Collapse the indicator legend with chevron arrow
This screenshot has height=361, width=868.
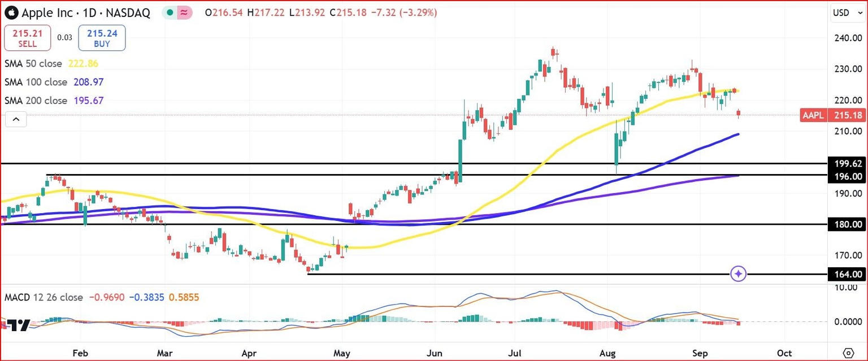tap(16, 119)
